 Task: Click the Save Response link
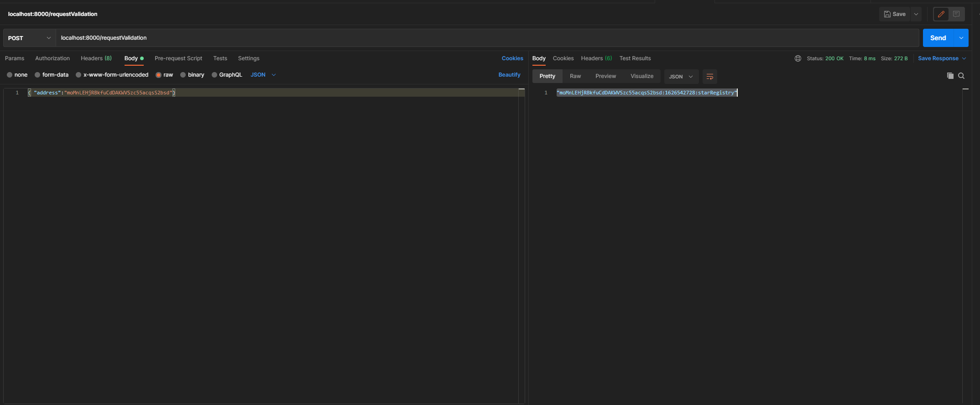click(938, 58)
